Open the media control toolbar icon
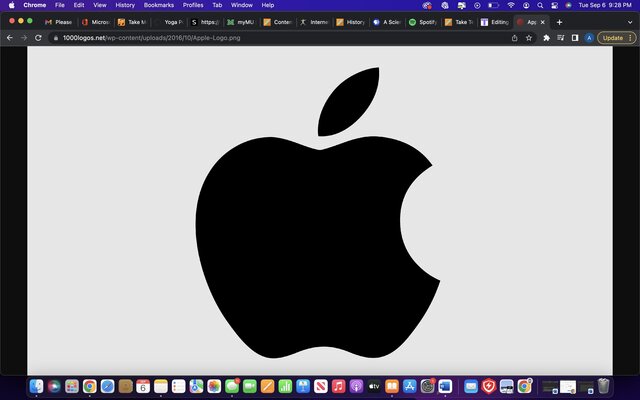Image resolution: width=640 pixels, height=400 pixels. point(561,38)
